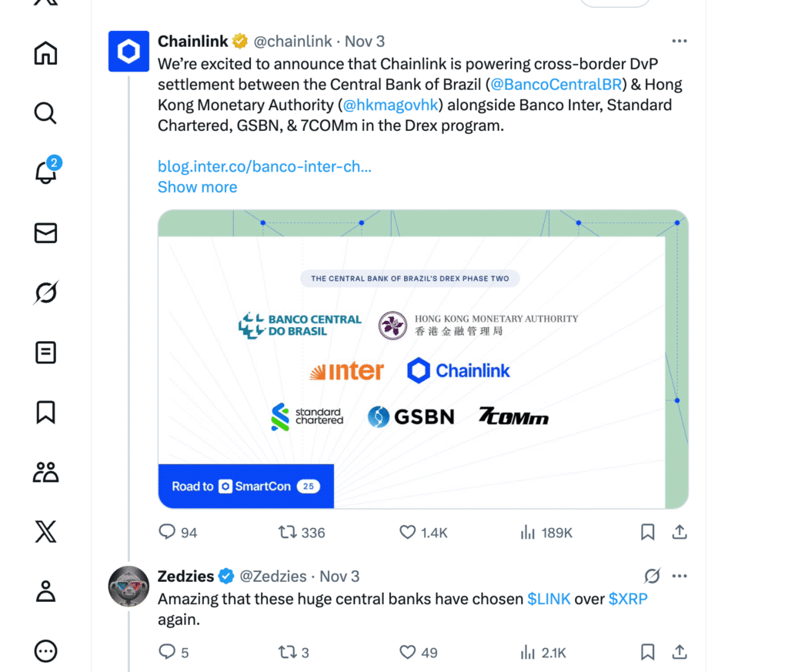Open Notifications bell with 2 badge
788x672 pixels.
coord(46,172)
